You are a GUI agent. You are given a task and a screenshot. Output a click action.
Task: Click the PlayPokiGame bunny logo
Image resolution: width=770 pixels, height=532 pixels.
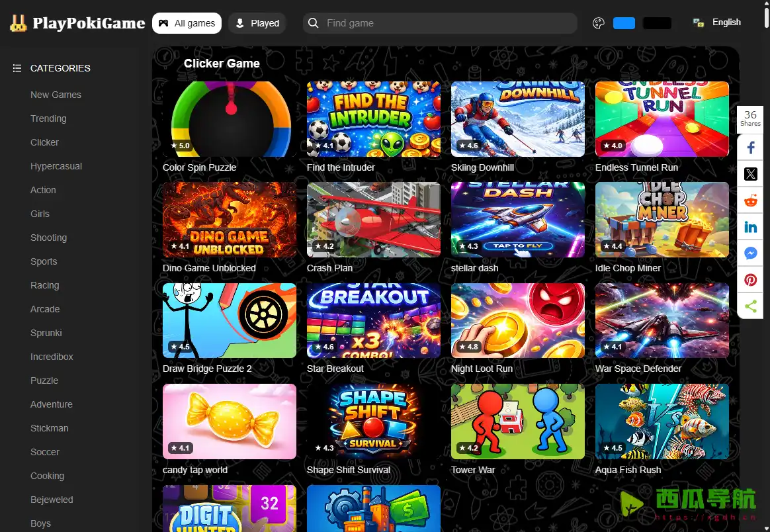coord(19,23)
